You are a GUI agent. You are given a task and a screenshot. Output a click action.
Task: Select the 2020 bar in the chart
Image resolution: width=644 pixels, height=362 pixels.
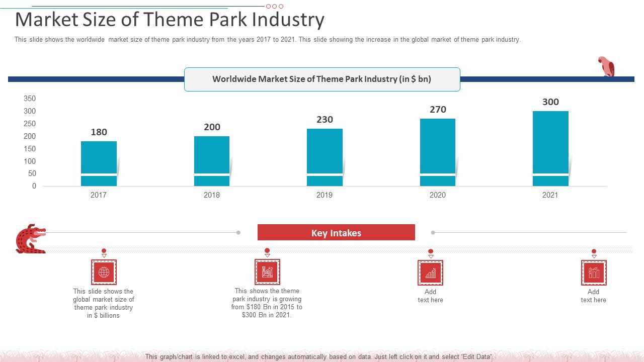point(438,152)
